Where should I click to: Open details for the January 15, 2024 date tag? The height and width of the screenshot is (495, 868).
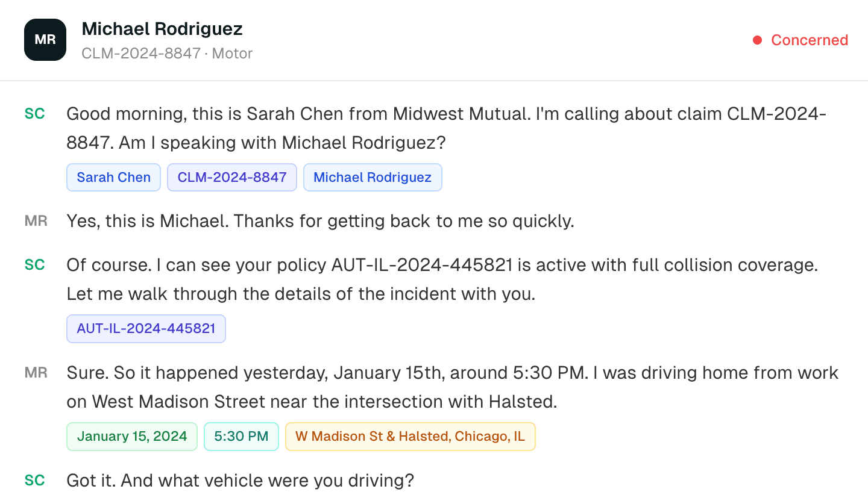click(132, 436)
